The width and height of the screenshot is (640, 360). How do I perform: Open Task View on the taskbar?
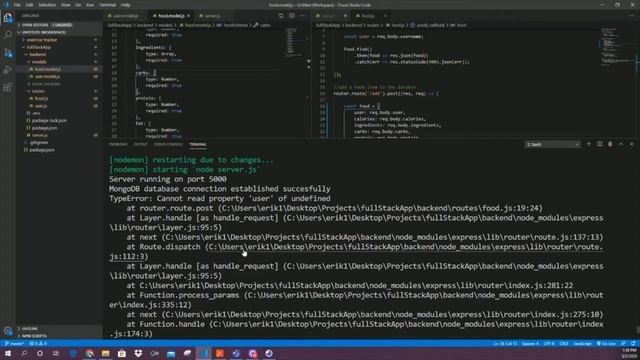click(56, 353)
